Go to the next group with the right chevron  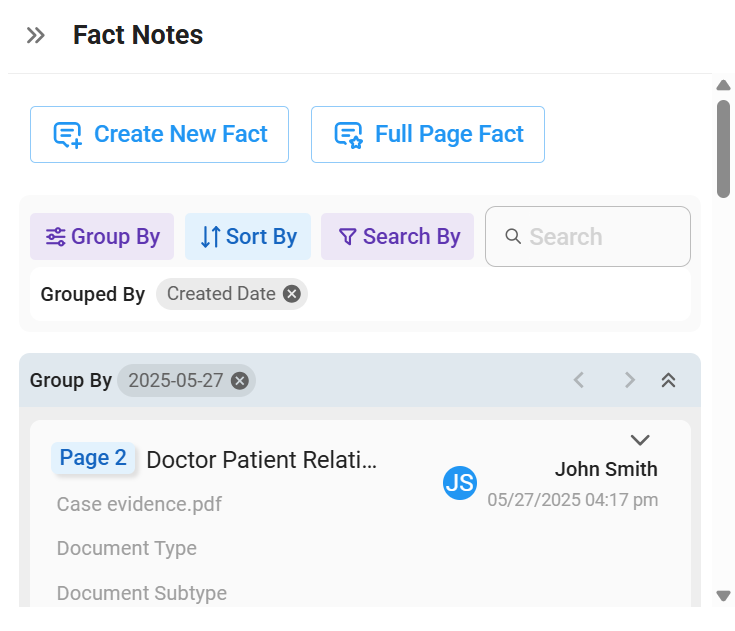pos(630,380)
